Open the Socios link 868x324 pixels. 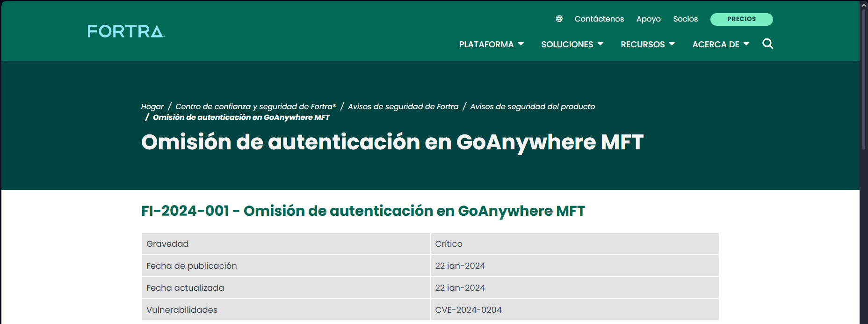coord(685,19)
